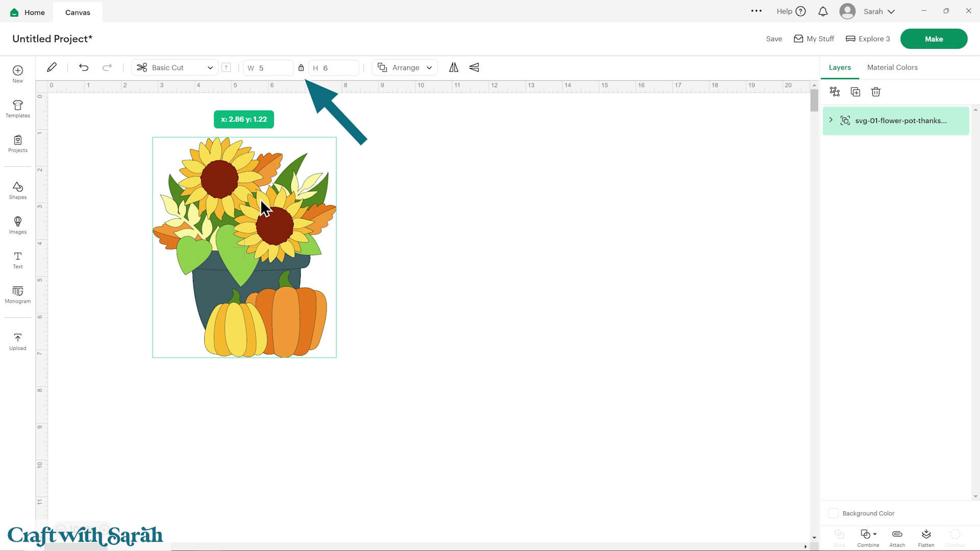The height and width of the screenshot is (551, 980).
Task: Open the Shapes tool in sidebar
Action: tap(17, 190)
